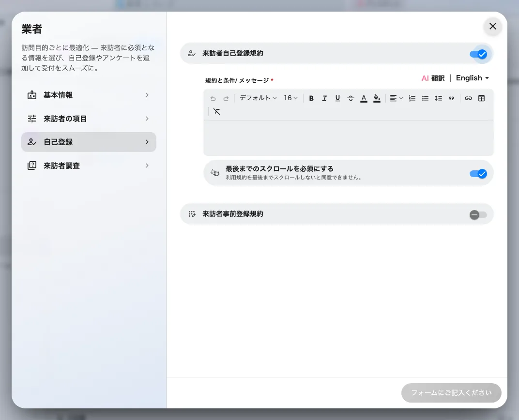
Task: Turn off 最後までのスクロールを必須にする toggle
Action: tap(478, 174)
